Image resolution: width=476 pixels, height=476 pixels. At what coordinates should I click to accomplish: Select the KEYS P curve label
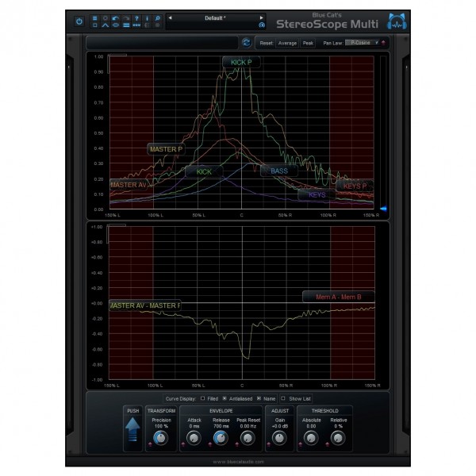coord(355,186)
